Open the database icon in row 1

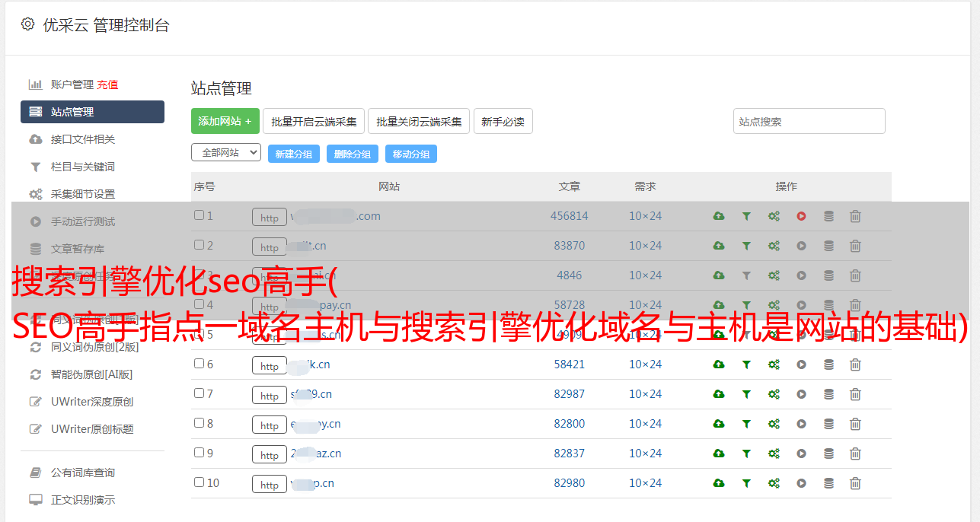coord(828,216)
